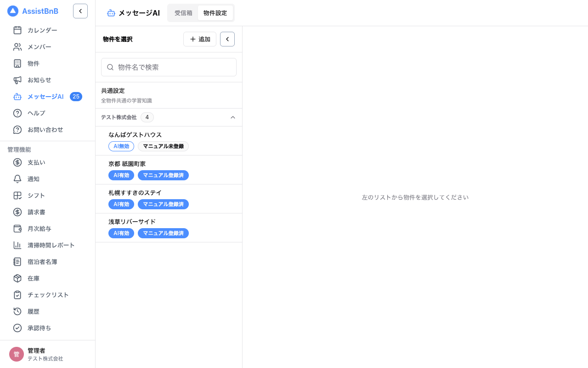Click the 宿泊者名簿 notebook icon
The image size is (588, 368).
(x=17, y=262)
